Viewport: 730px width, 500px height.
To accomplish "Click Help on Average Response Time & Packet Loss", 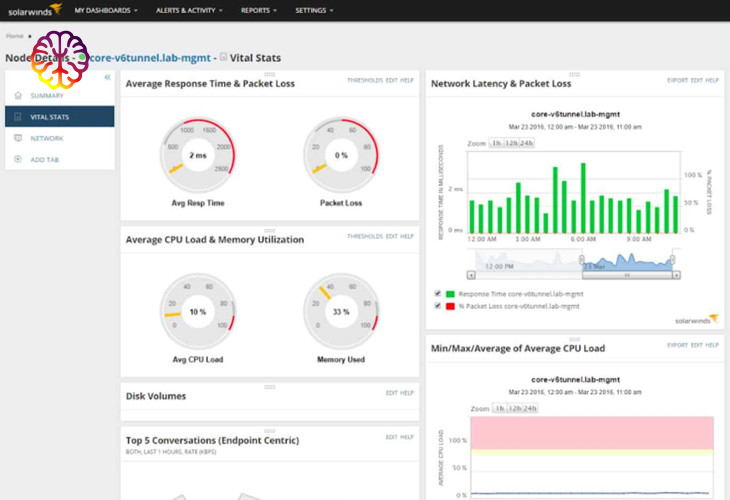I will pos(407,81).
